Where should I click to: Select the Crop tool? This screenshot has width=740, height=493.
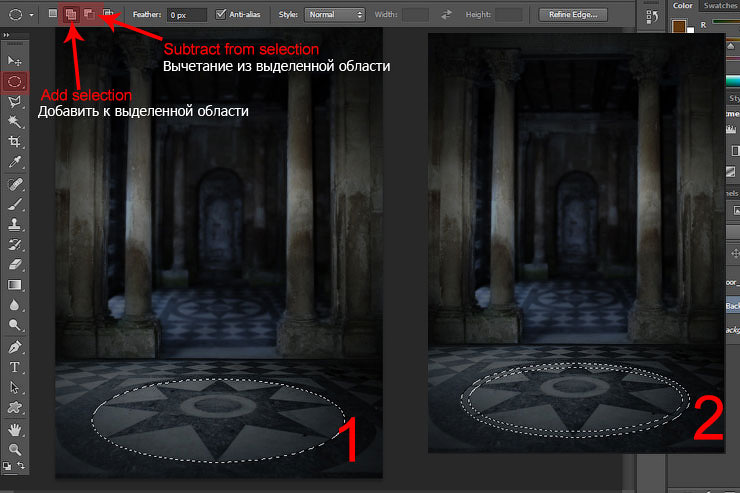(x=15, y=142)
